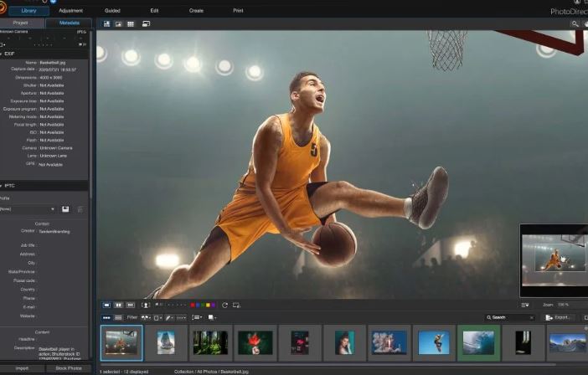Select the forest thumbnail
Viewport: 588px width, 375px height.
210,343
